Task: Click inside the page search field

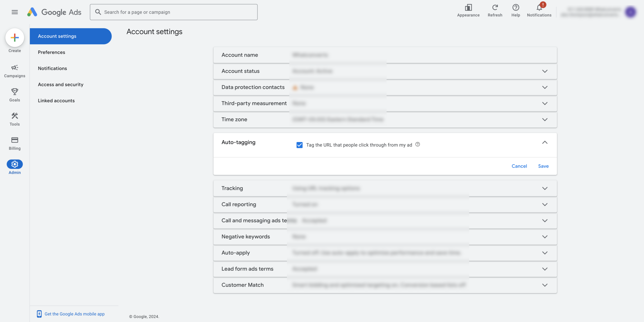Action: click(174, 12)
